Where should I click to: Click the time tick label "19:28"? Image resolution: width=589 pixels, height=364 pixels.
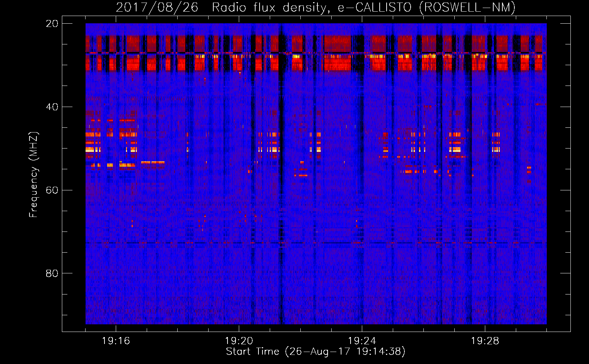coord(485,341)
